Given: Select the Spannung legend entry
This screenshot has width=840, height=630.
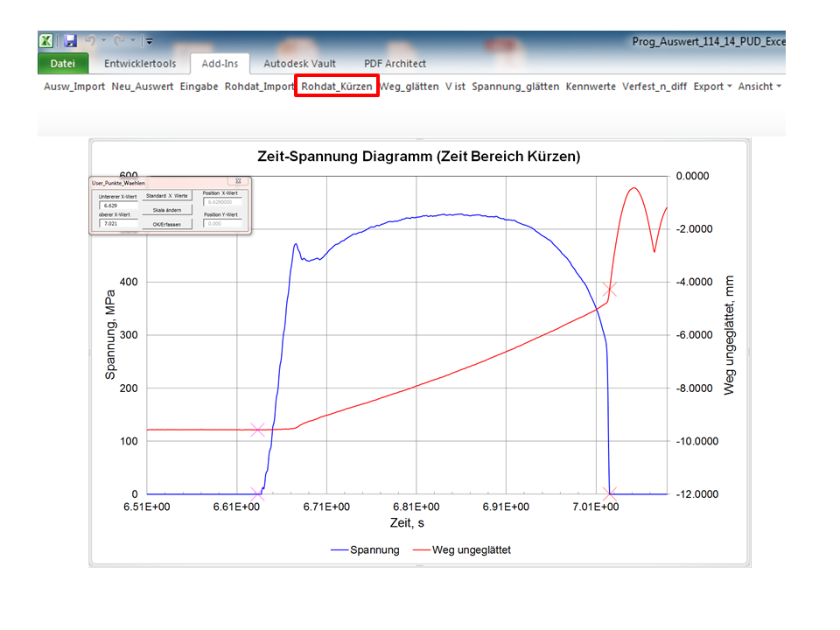Looking at the screenshot, I should click(366, 549).
